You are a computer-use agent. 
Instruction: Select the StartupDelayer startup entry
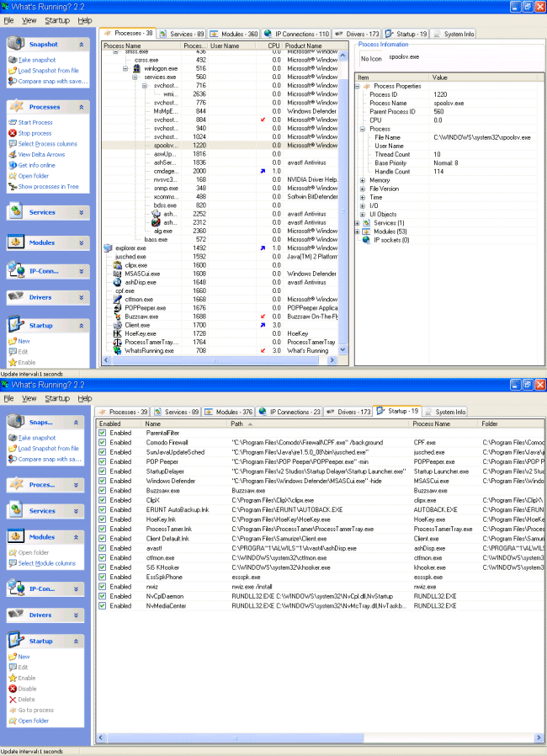(321, 471)
